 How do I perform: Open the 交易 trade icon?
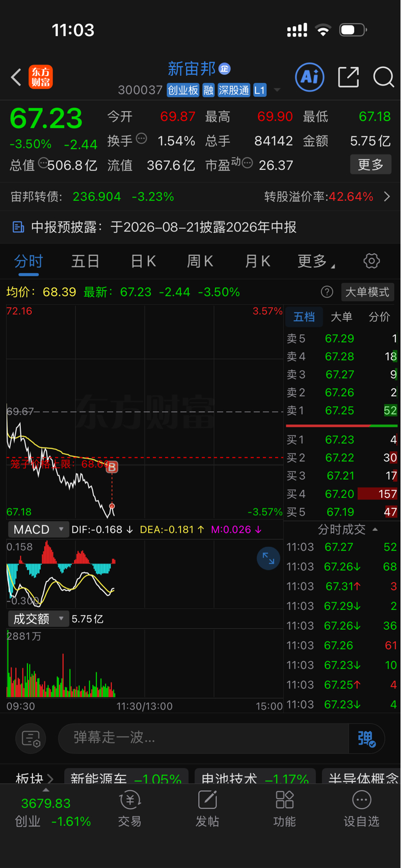coord(130,810)
